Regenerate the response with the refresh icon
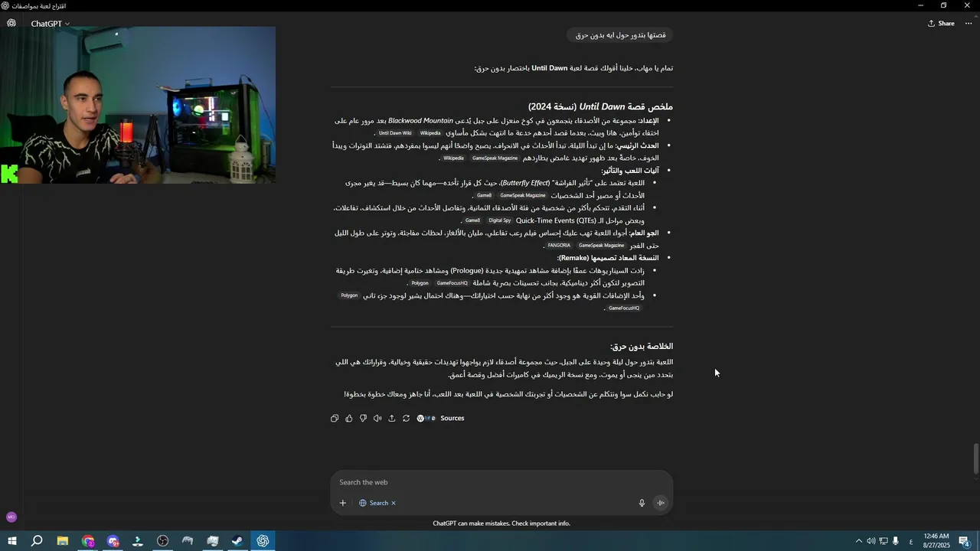Screen dimensions: 980x551 click(406, 419)
